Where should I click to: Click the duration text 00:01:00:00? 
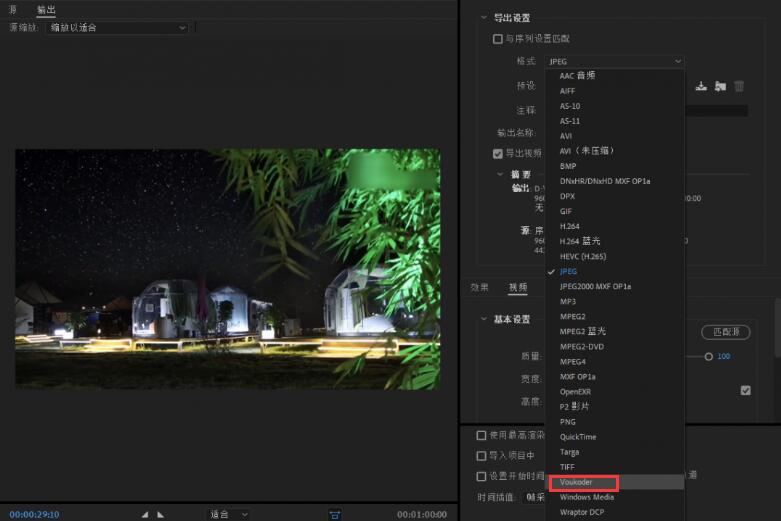pos(422,515)
